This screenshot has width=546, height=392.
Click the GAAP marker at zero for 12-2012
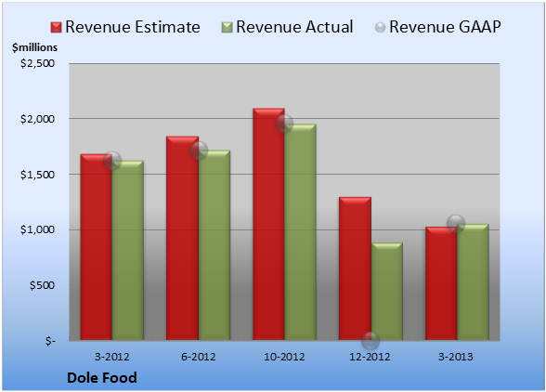(370, 340)
